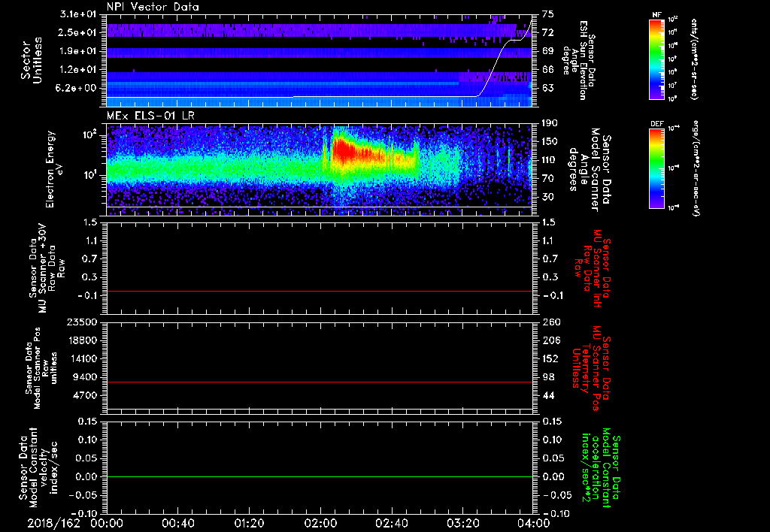
Task: Click the "04:00" time tick label
Action: (534, 524)
